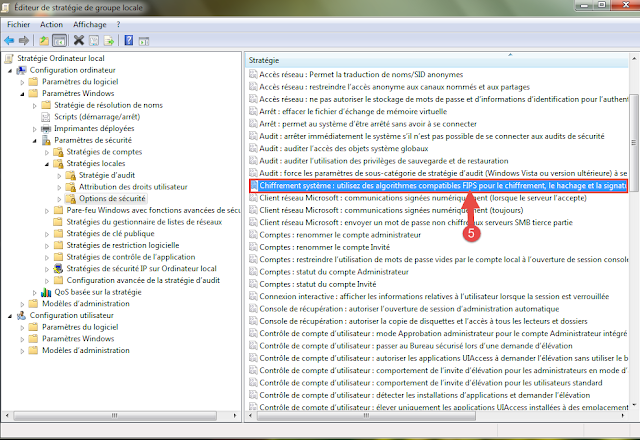640x440 pixels.
Task: Select Stratégies de restriction logicielle in tree
Action: point(123,245)
